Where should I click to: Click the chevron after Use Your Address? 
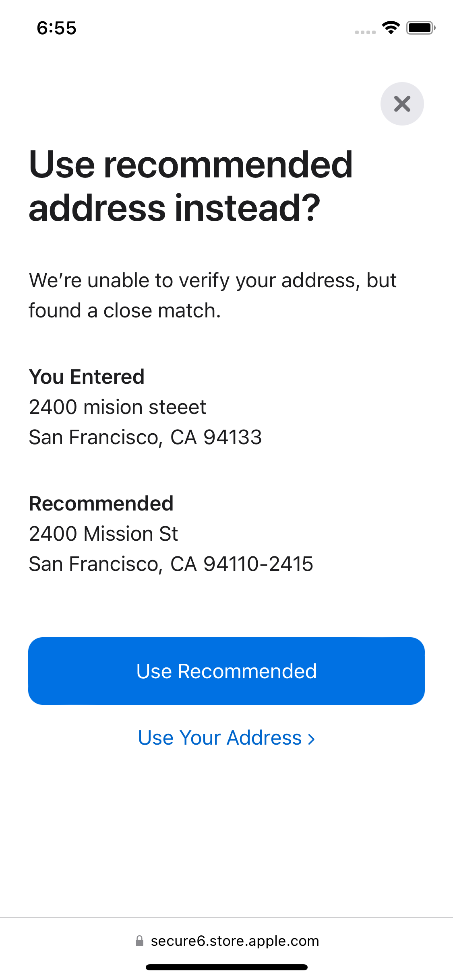[311, 739]
